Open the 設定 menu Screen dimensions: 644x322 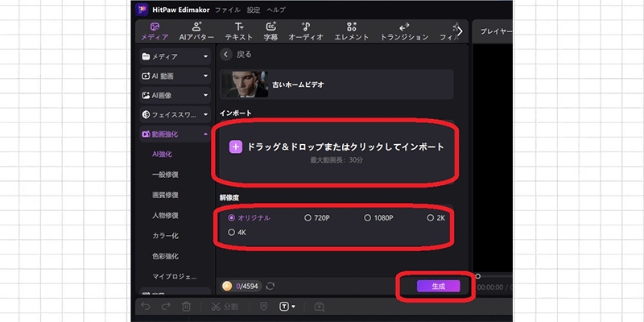tap(254, 10)
